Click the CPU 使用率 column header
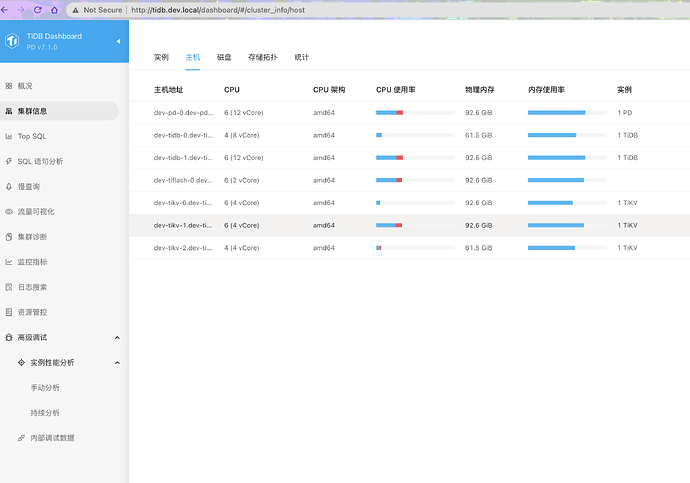The width and height of the screenshot is (690, 483). pos(395,90)
